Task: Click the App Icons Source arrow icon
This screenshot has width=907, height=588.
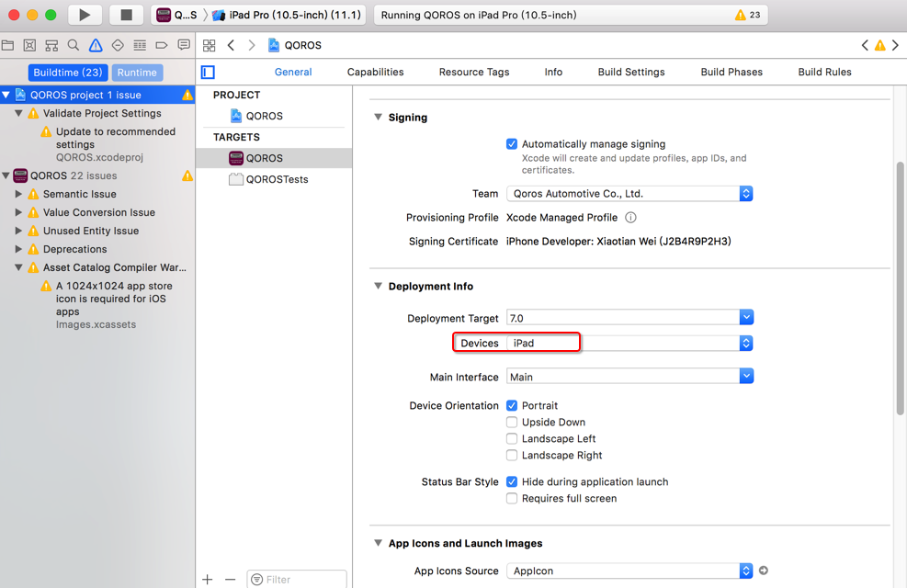Action: [763, 571]
